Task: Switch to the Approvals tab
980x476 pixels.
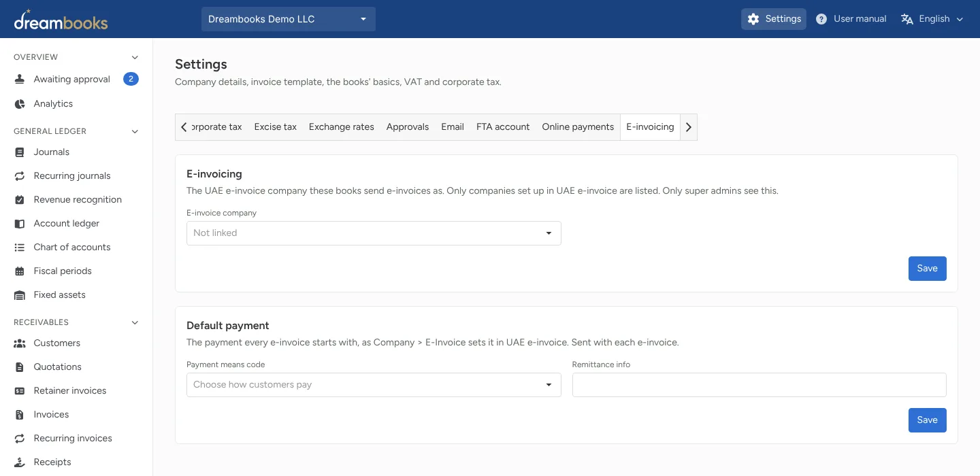Action: [x=408, y=127]
